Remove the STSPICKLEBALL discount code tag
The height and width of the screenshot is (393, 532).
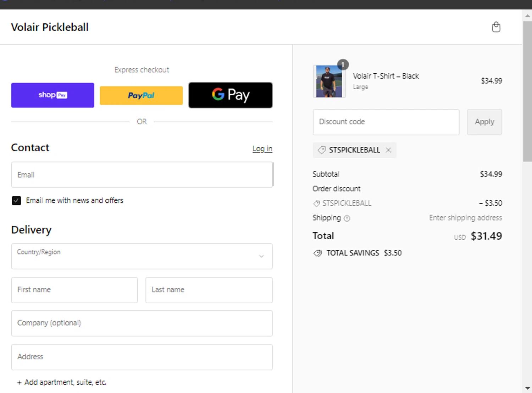388,150
